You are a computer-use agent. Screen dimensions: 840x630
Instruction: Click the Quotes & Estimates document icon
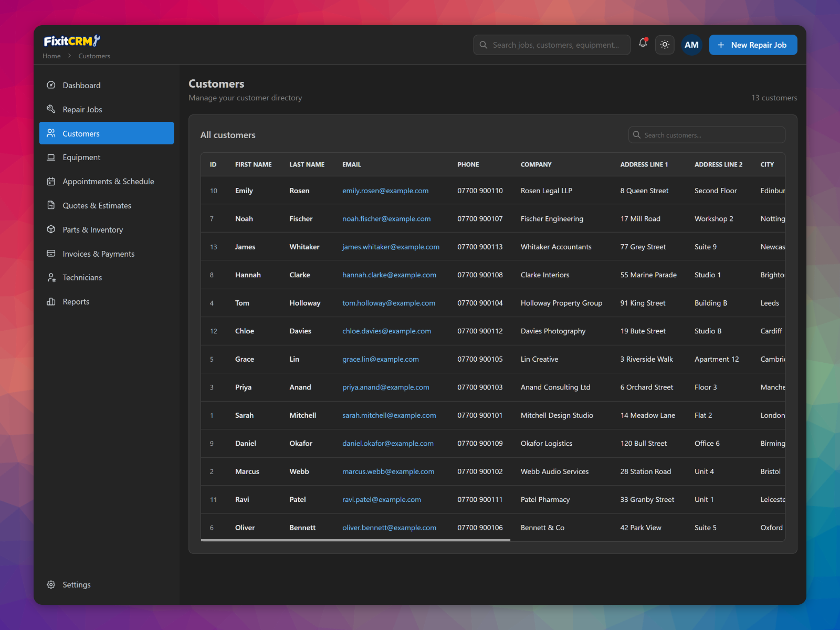(x=51, y=205)
